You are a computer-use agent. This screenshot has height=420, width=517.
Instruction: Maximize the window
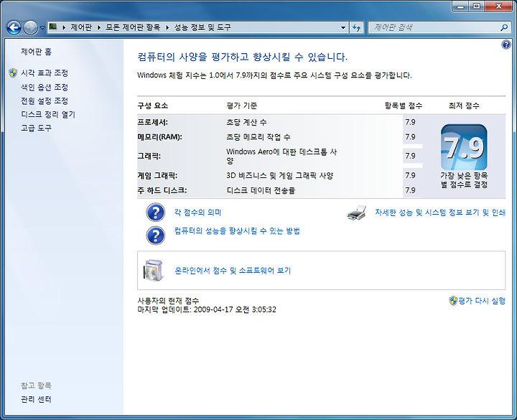pos(477,6)
